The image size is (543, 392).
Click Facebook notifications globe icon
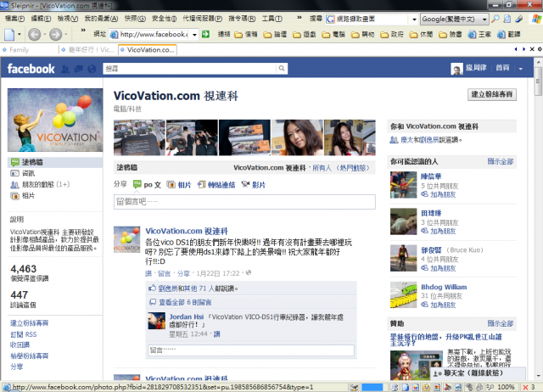click(92, 69)
